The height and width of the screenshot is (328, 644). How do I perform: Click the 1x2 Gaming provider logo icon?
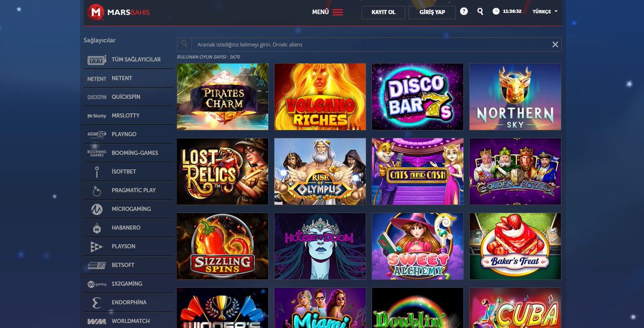[x=97, y=284]
